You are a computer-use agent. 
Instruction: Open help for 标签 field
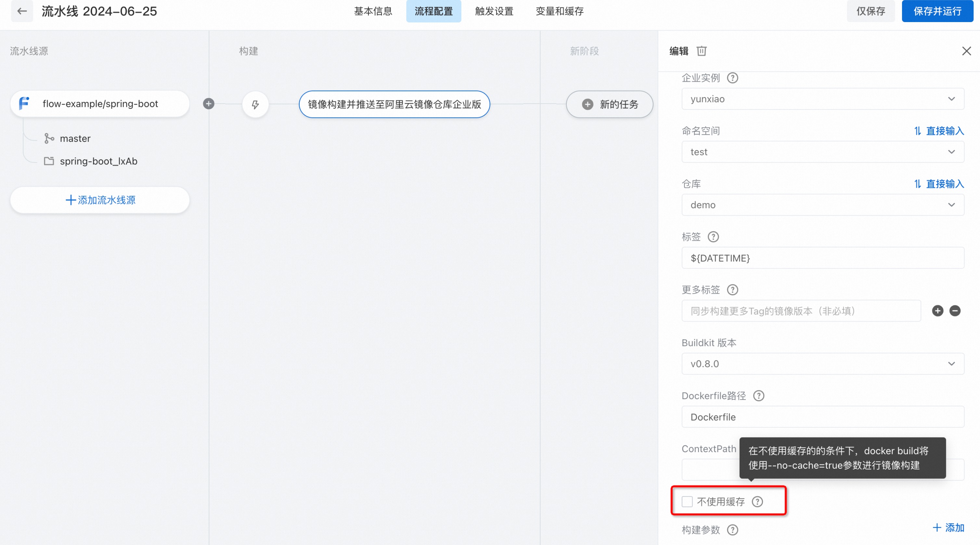(x=713, y=237)
